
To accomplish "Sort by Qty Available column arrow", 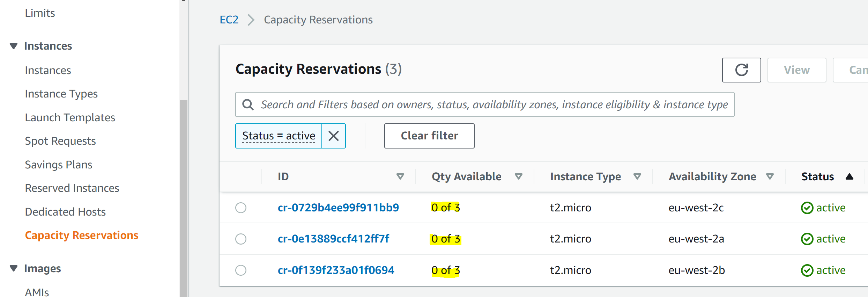I will [519, 176].
